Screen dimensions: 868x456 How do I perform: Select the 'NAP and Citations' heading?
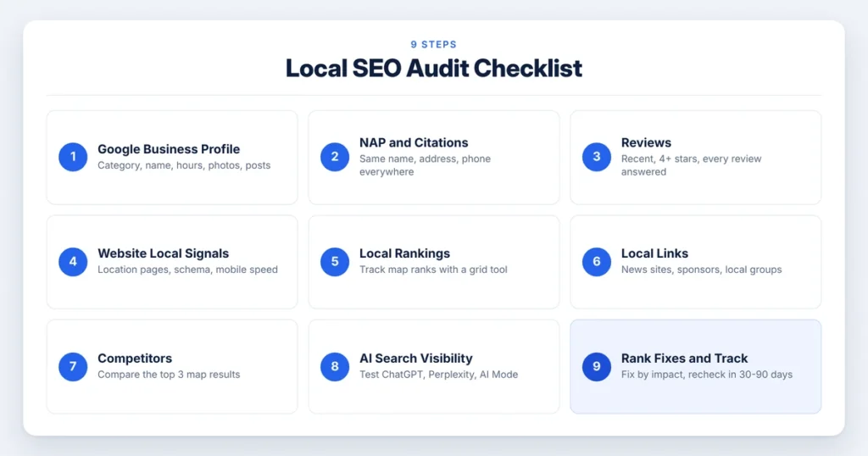click(414, 142)
